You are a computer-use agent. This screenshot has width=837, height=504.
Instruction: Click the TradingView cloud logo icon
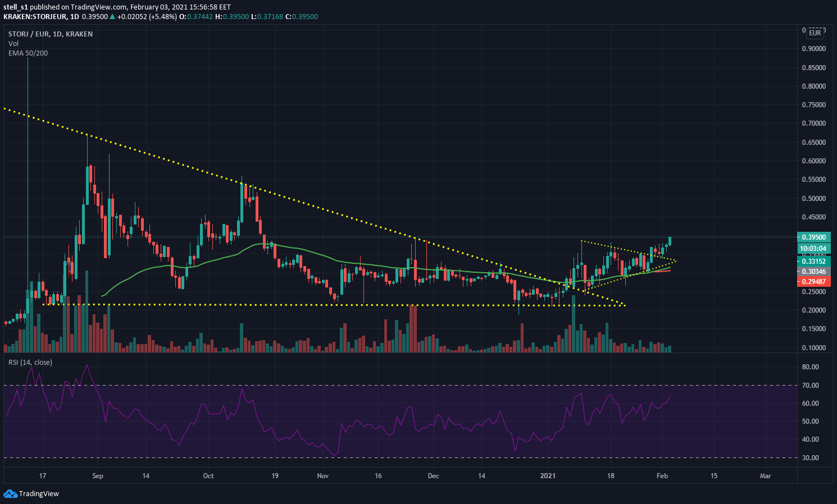[10, 493]
